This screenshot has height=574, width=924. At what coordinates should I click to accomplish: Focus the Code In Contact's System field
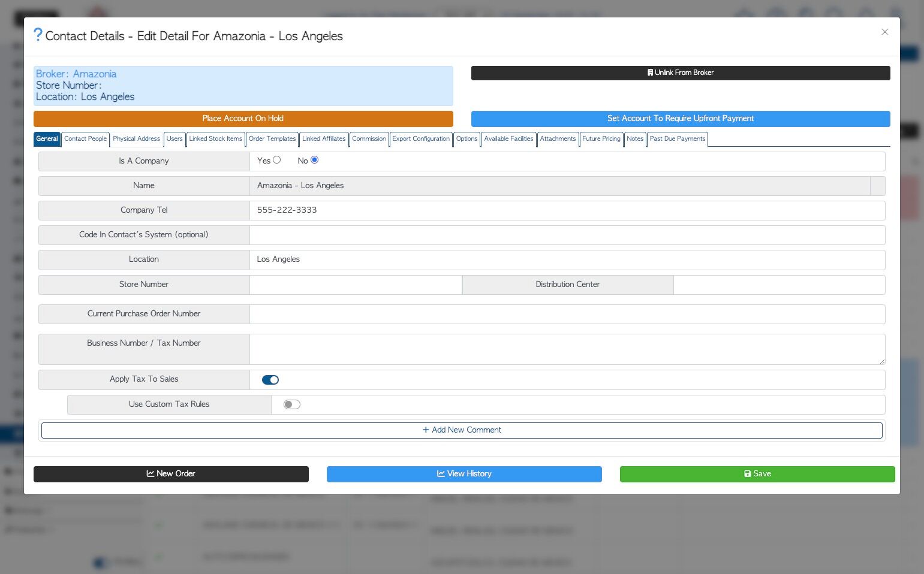[567, 235]
